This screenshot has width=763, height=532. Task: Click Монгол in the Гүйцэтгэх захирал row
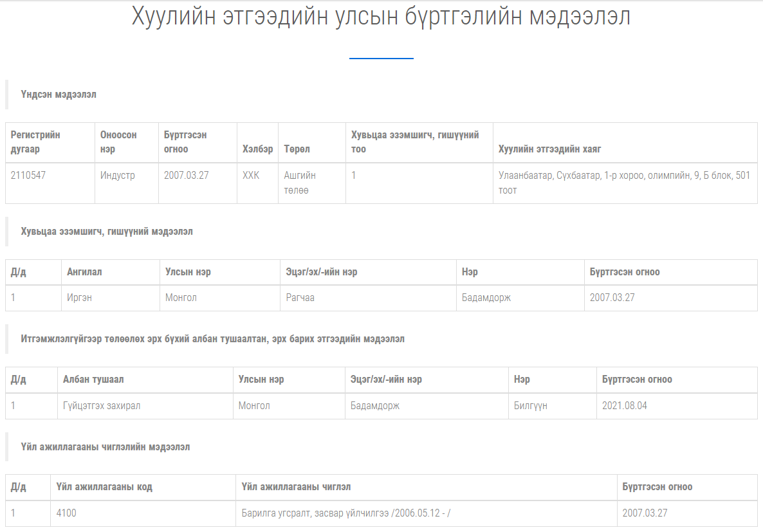click(x=254, y=406)
